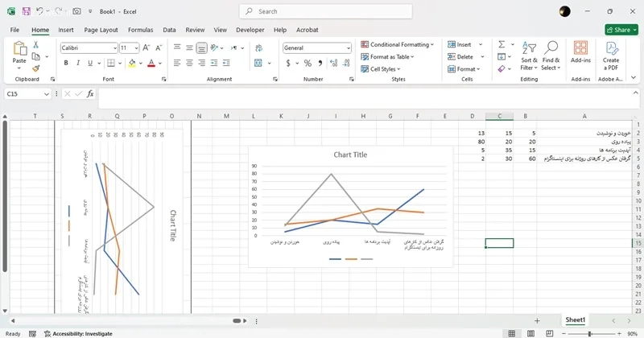Increase font size with the larger A

(147, 48)
